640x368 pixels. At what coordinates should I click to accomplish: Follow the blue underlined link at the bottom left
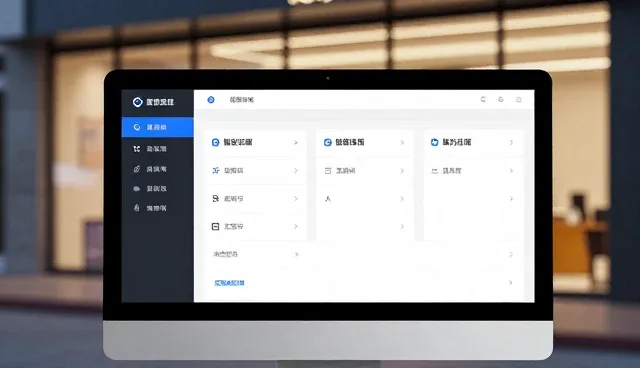tap(229, 283)
